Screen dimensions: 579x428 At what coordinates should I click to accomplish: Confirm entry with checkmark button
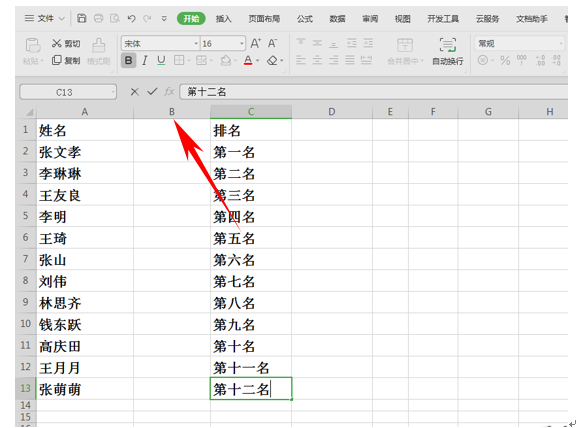(x=152, y=92)
